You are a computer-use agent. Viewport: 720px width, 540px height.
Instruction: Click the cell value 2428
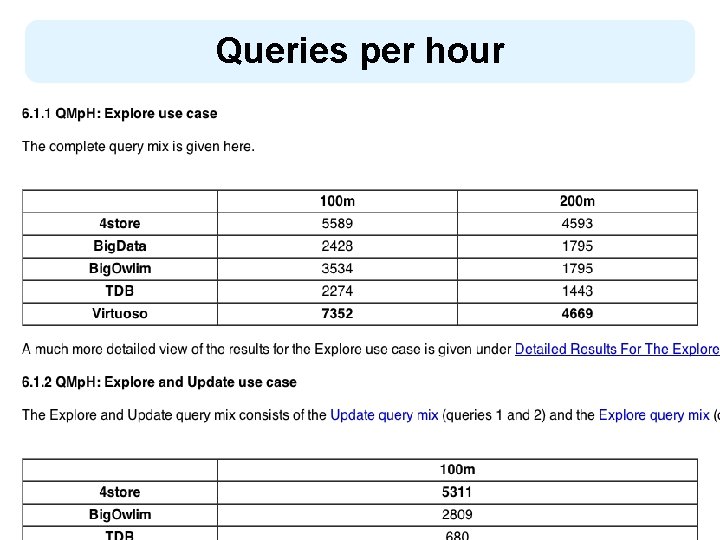[337, 246]
